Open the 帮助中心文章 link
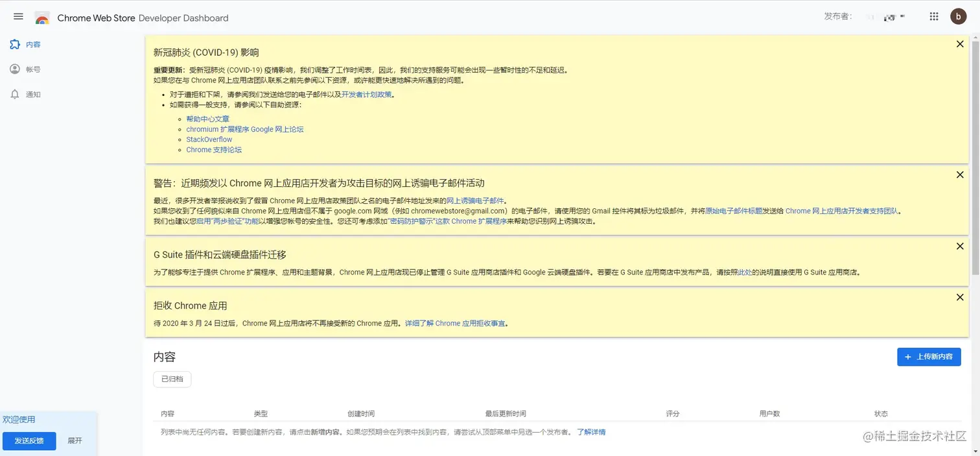Screen dimensions: 980x456 [x=207, y=119]
